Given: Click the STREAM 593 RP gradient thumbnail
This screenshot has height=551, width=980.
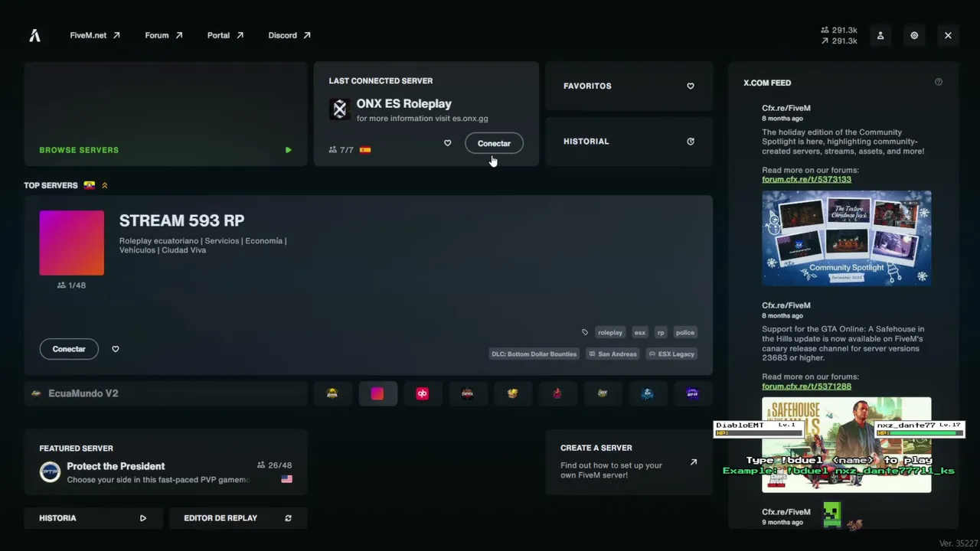Looking at the screenshot, I should click(72, 243).
